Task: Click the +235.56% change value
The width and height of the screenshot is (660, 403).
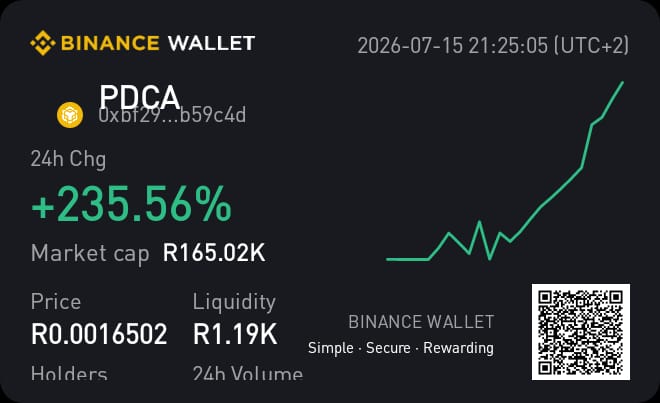Action: (131, 204)
